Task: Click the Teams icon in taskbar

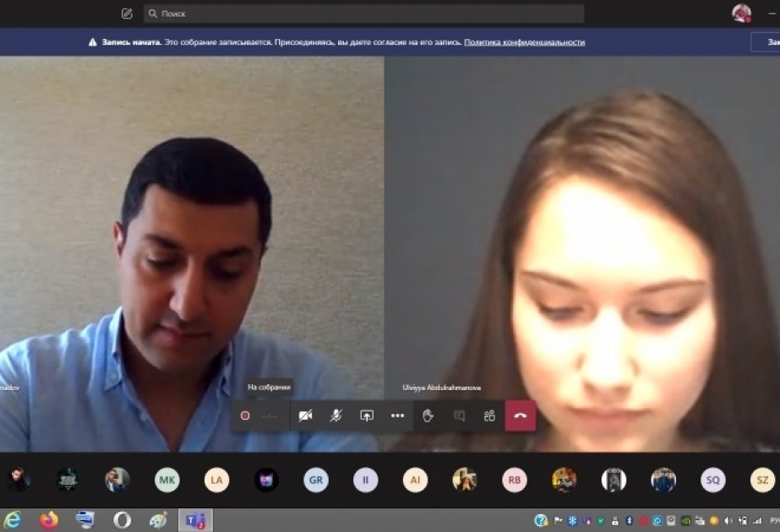Action: coord(195,520)
